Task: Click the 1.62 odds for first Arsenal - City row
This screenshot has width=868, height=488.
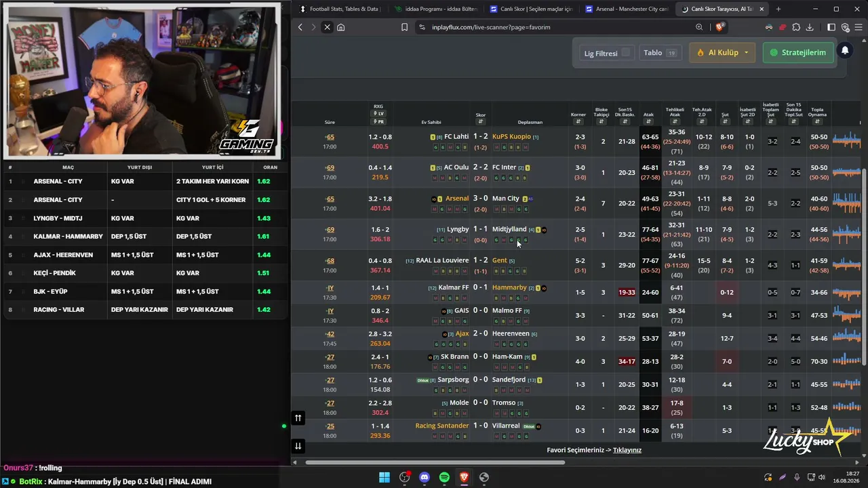Action: pos(264,182)
